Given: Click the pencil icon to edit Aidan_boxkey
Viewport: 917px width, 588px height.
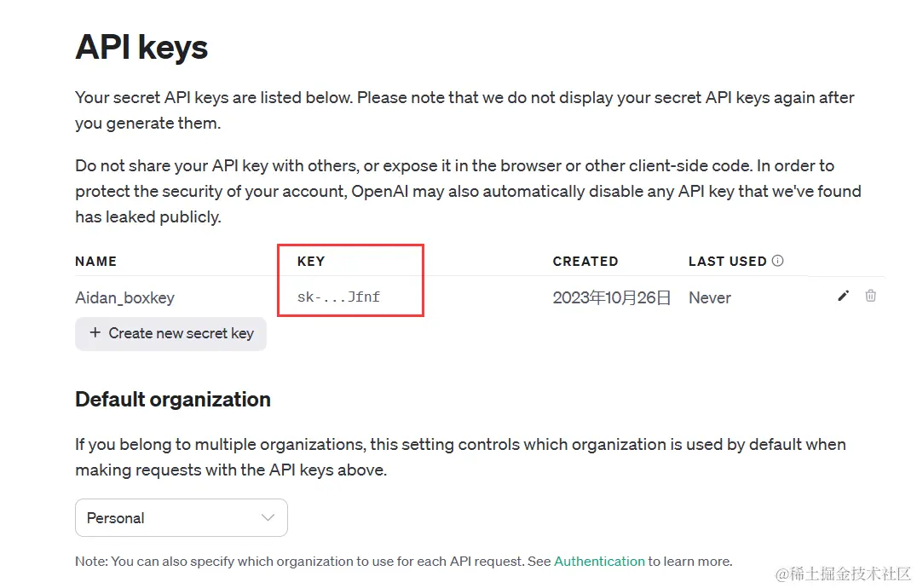Looking at the screenshot, I should 843,296.
